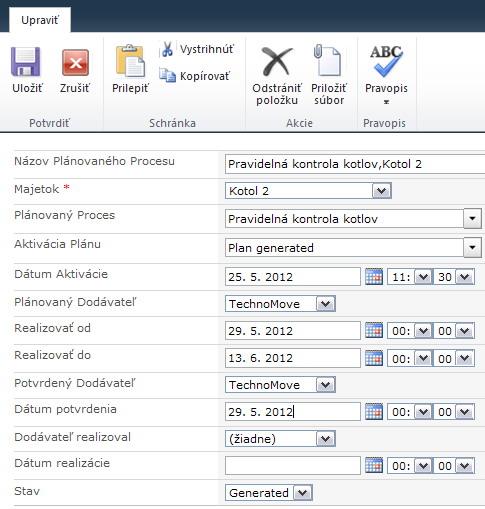Open the Aktivácia Plánu dropdown
This screenshot has height=509, width=485.
click(x=472, y=248)
